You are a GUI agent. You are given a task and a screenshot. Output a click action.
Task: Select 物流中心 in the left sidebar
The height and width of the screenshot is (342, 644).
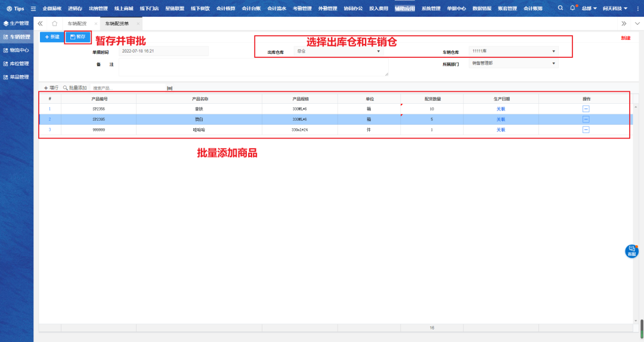point(19,50)
